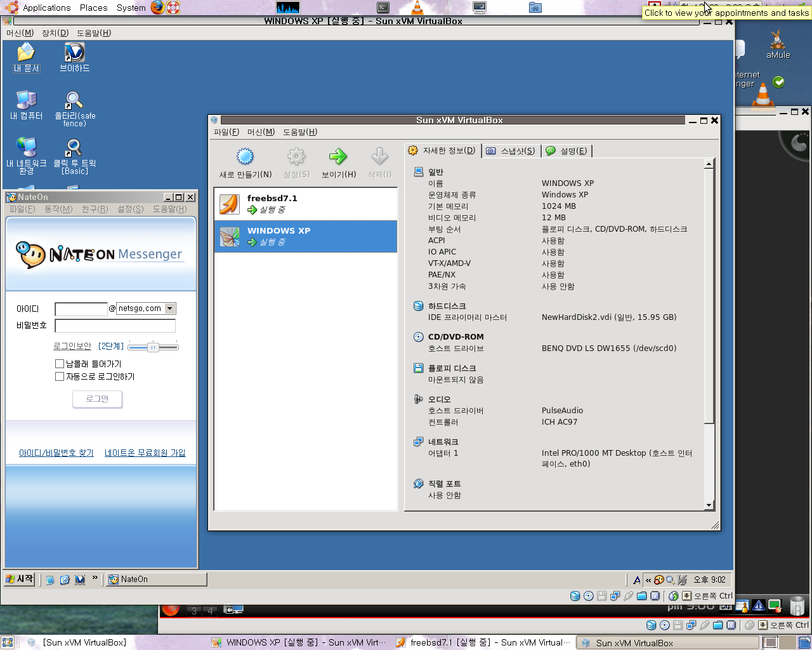Open aMule desktop icon on host

[x=778, y=44]
